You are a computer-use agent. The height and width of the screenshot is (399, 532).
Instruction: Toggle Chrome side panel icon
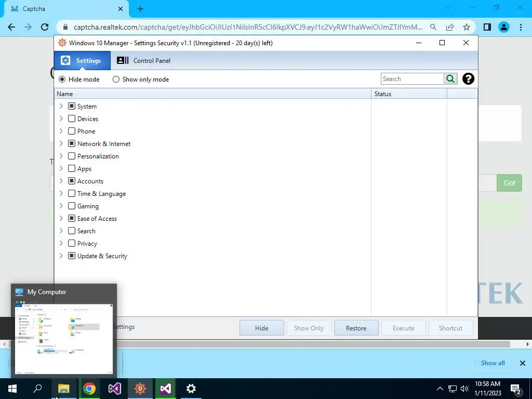coord(487,27)
